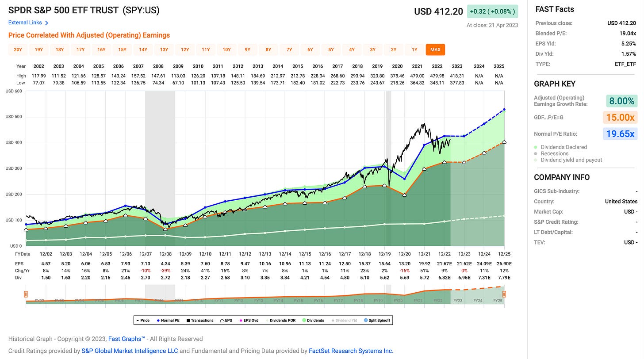This screenshot has width=644, height=359.
Task: Select the 4Y time range button
Action: (352, 50)
